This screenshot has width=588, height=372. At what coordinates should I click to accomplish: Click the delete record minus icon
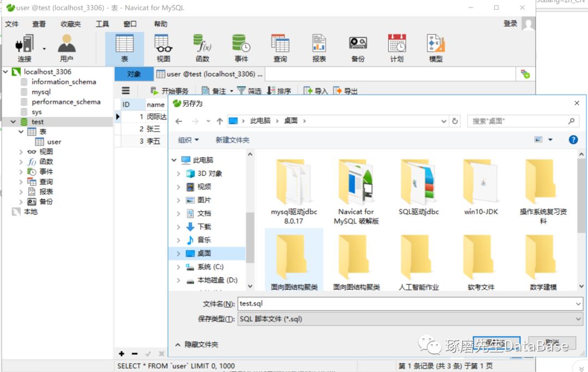click(x=134, y=354)
